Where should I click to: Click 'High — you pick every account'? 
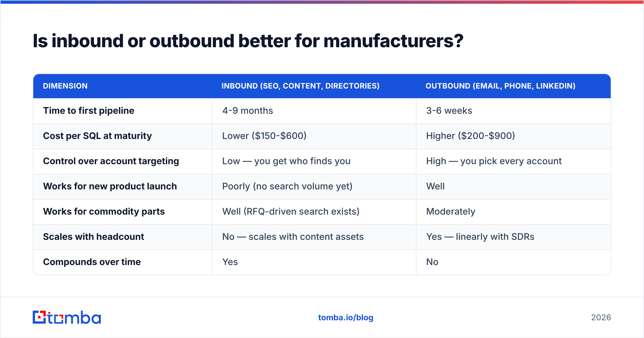tap(494, 161)
